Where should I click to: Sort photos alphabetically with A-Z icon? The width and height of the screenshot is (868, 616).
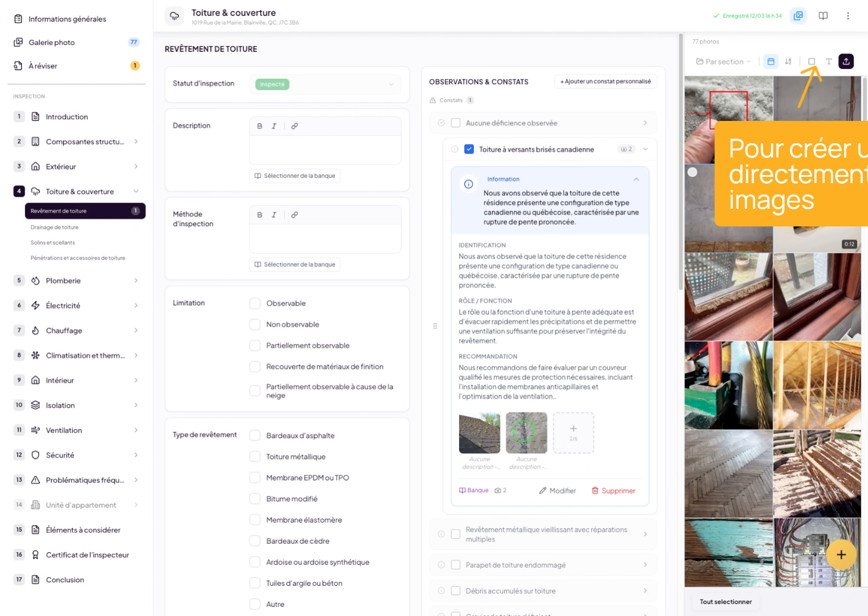tap(788, 62)
